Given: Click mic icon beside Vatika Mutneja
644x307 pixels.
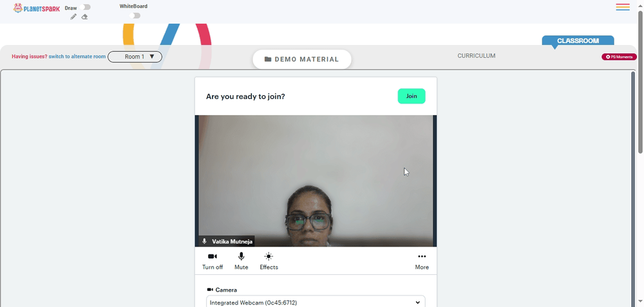Looking at the screenshot, I should pyautogui.click(x=204, y=241).
